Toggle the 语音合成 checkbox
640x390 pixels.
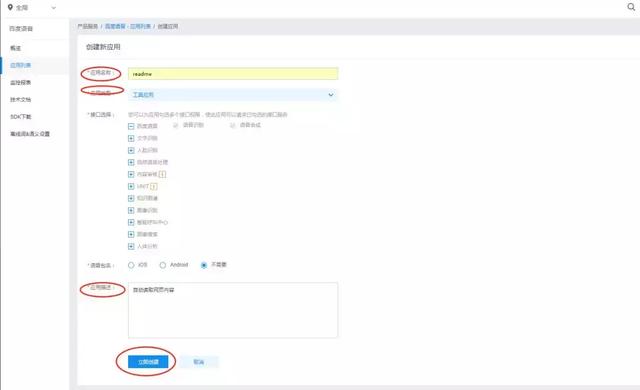(x=233, y=125)
